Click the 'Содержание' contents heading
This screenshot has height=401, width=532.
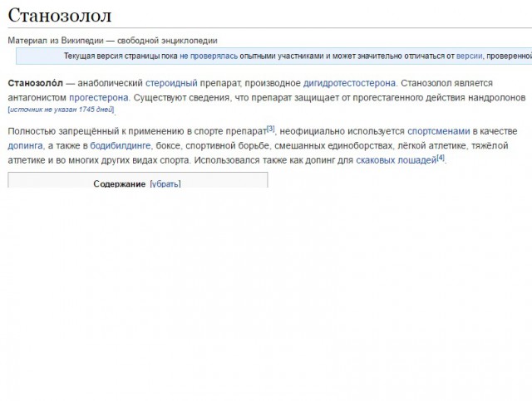pos(120,183)
